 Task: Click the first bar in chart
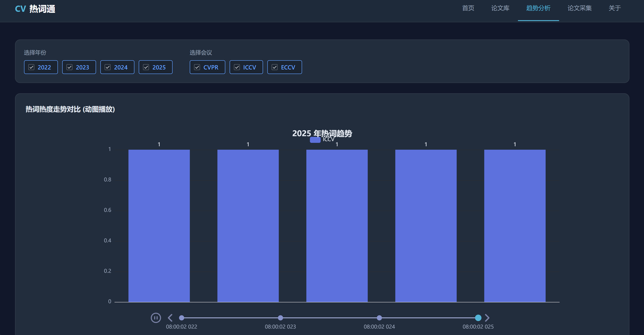[159, 226]
